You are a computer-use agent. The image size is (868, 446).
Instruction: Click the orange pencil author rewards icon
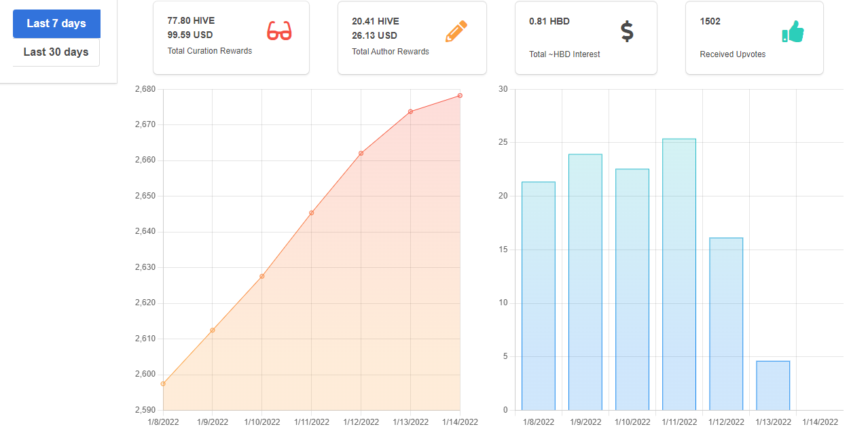point(456,31)
